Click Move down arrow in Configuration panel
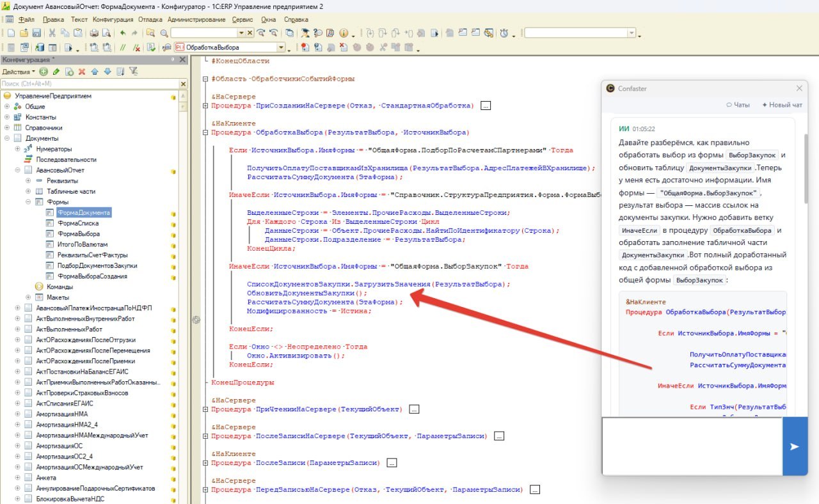819x504 pixels. 107,72
